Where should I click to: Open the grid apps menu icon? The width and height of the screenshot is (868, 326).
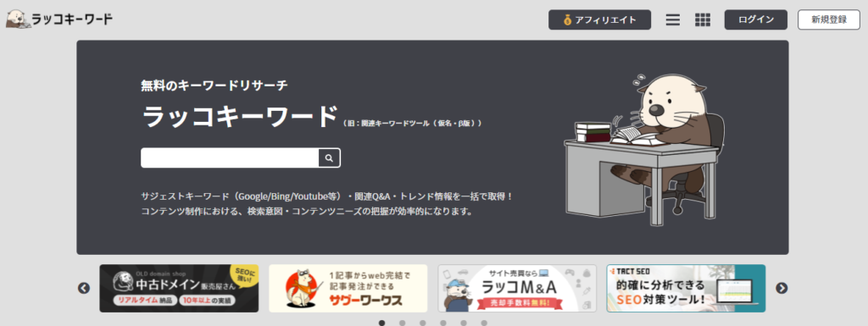(x=703, y=19)
